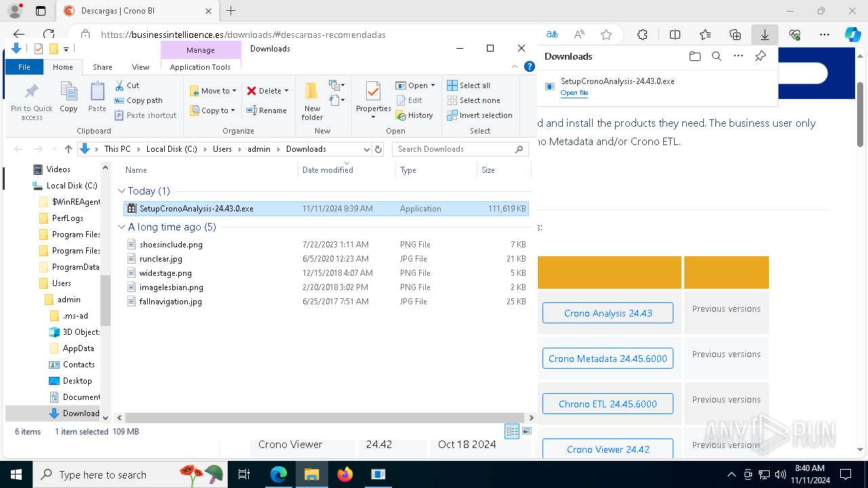Click Chrono ETL 24.45.6000 button
Viewport: 868px width, 488px height.
tap(608, 404)
